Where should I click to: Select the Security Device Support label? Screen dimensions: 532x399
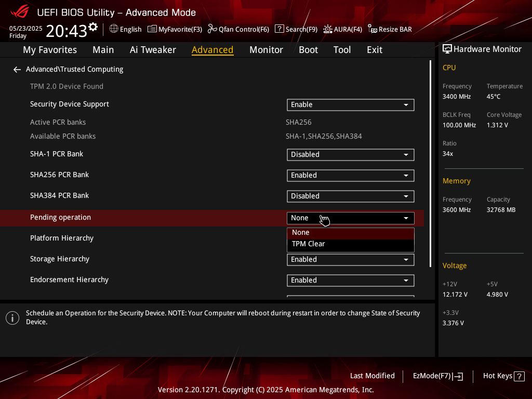[70, 104]
